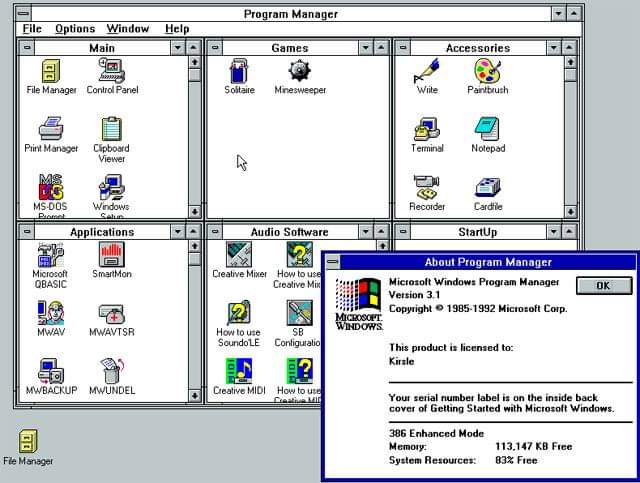
Task: Click OK in About Program Manager
Action: pyautogui.click(x=604, y=285)
